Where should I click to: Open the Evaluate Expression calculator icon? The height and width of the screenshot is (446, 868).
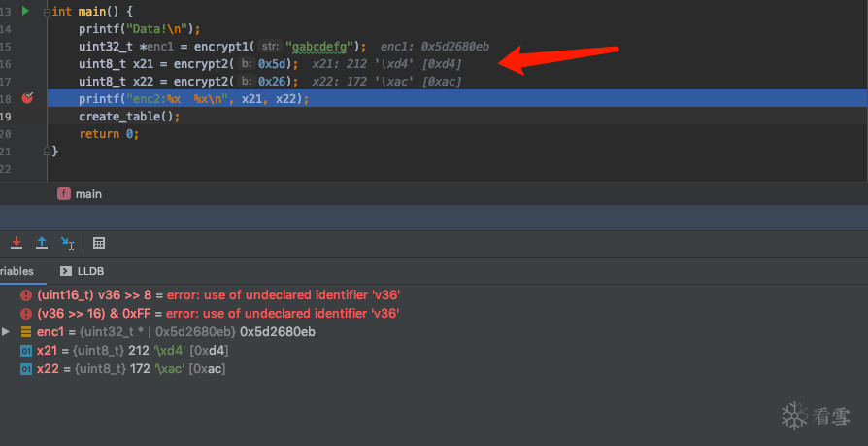[98, 243]
